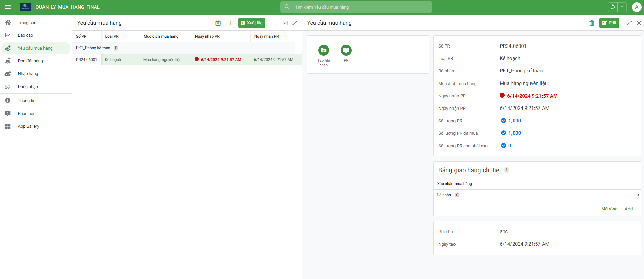Expand the Đã nhận row chevron

(638, 195)
